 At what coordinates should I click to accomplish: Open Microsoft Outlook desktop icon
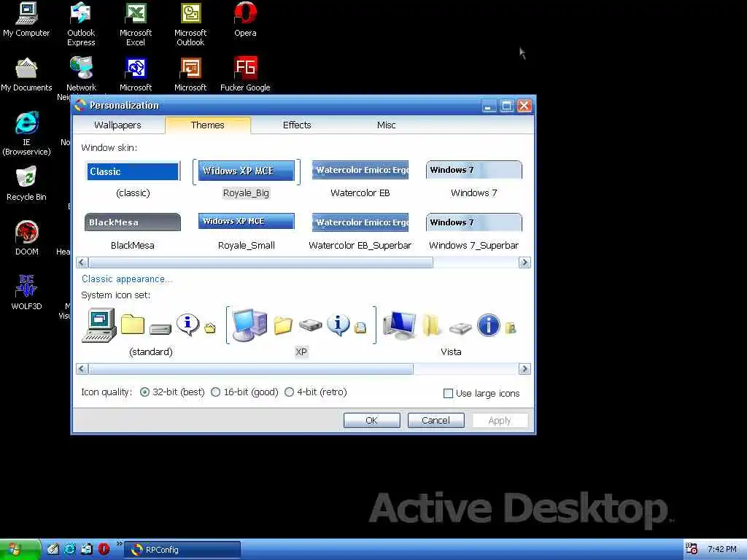tap(190, 24)
